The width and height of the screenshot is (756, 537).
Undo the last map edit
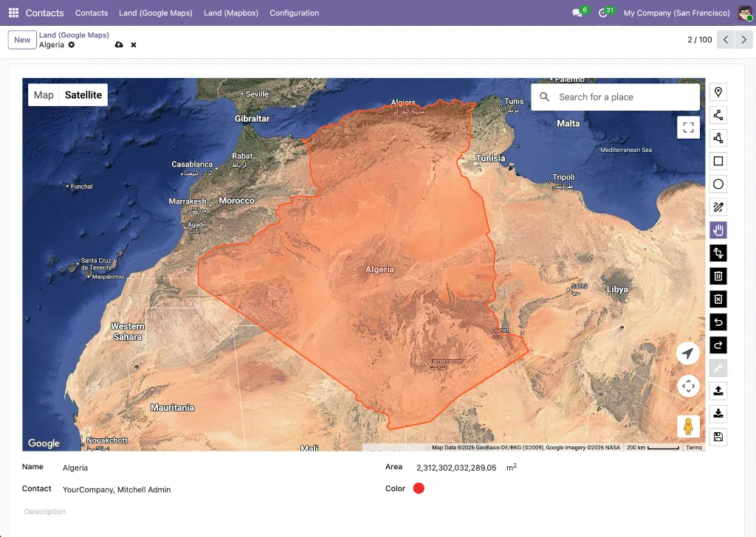(718, 322)
